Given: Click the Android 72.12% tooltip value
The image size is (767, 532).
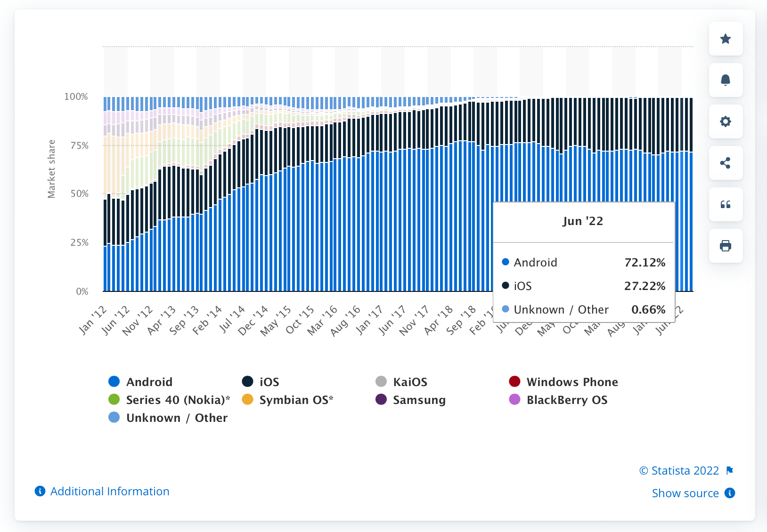Looking at the screenshot, I should coord(645,262).
